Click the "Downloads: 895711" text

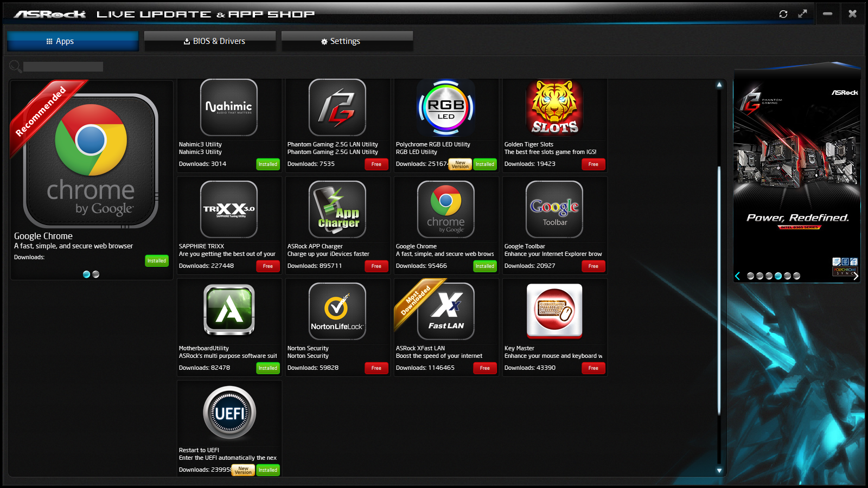pyautogui.click(x=315, y=266)
